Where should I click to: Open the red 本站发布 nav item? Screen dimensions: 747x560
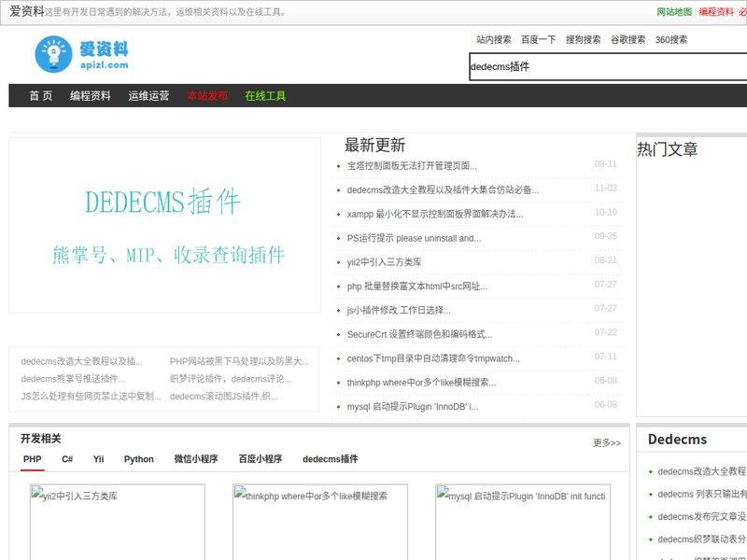(207, 96)
